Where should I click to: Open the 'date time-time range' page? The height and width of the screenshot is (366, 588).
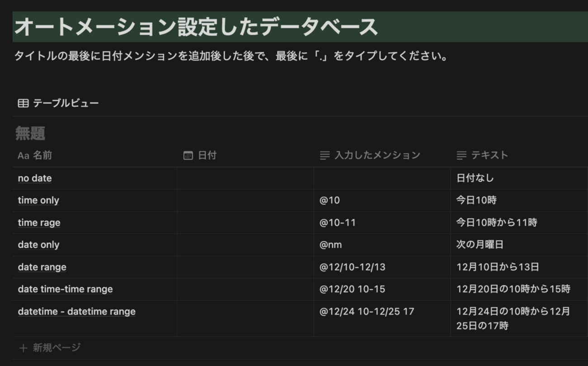coord(65,289)
